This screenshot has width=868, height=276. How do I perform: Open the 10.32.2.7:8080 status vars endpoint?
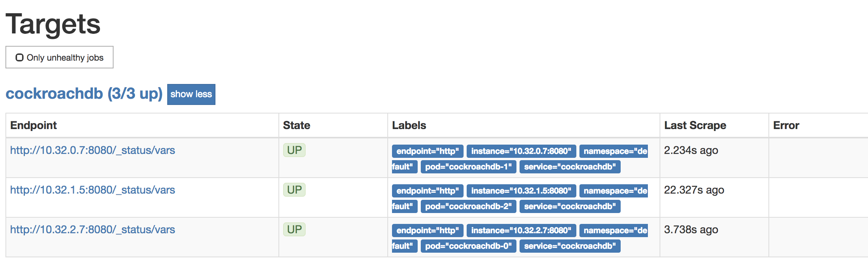[x=93, y=230]
